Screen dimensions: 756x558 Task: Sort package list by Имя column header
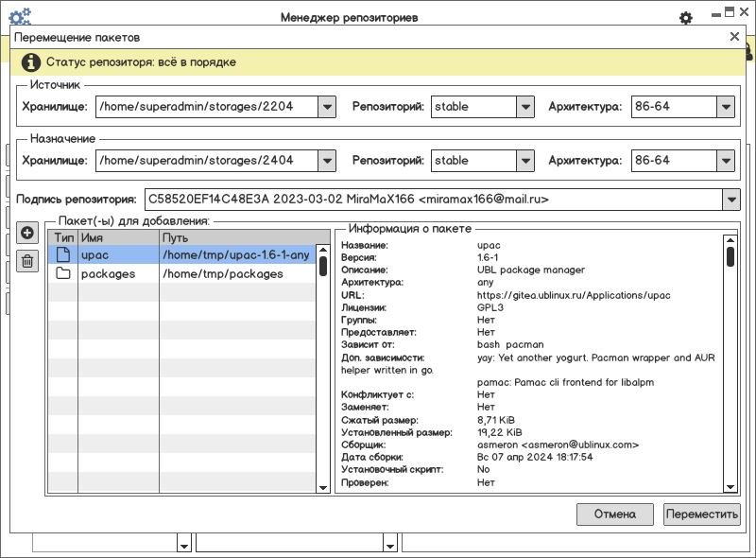pyautogui.click(x=117, y=237)
